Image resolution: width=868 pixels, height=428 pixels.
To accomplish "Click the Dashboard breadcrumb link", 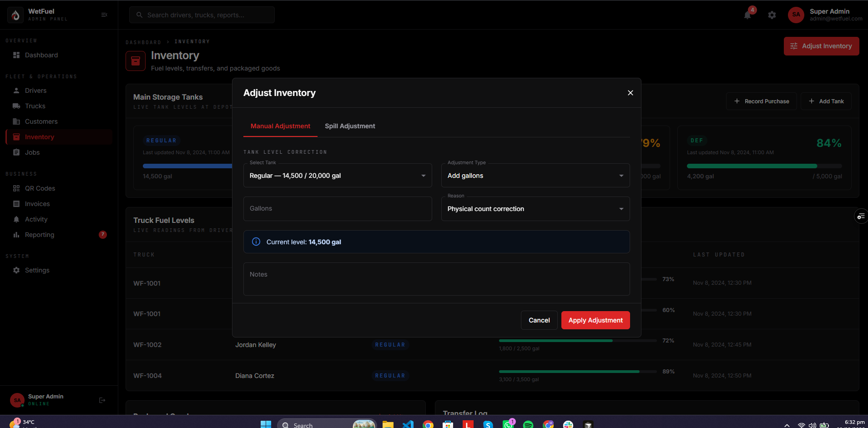I will tap(143, 42).
